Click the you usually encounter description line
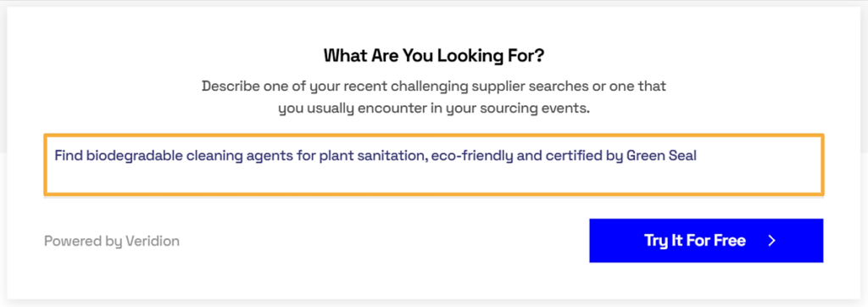This screenshot has height=307, width=868. coord(434,109)
